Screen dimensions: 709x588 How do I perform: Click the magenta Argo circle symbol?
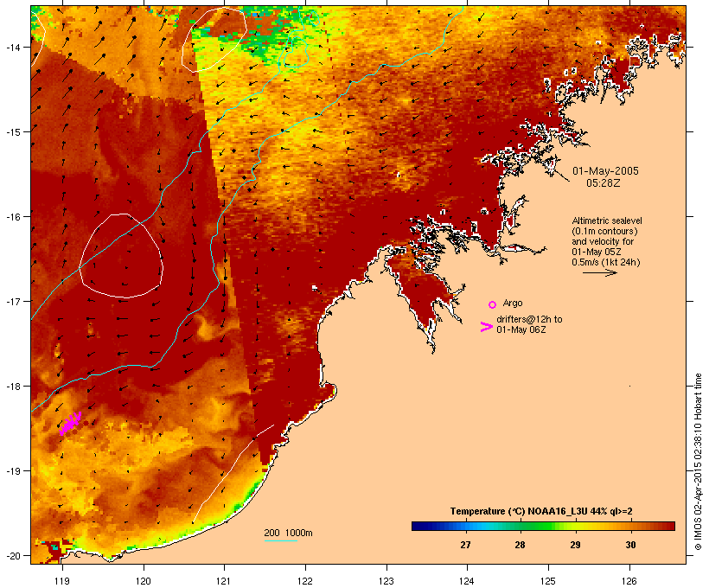click(x=493, y=304)
